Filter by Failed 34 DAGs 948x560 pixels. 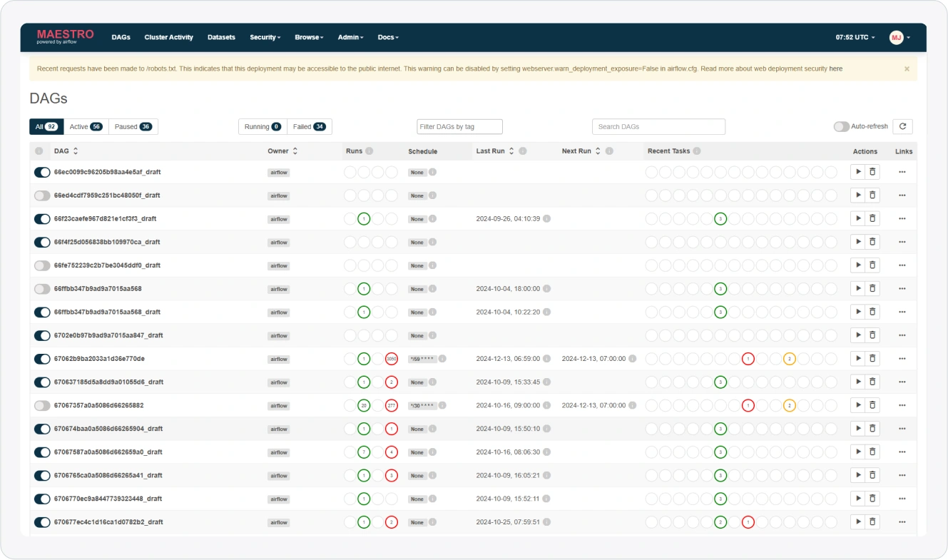310,126
